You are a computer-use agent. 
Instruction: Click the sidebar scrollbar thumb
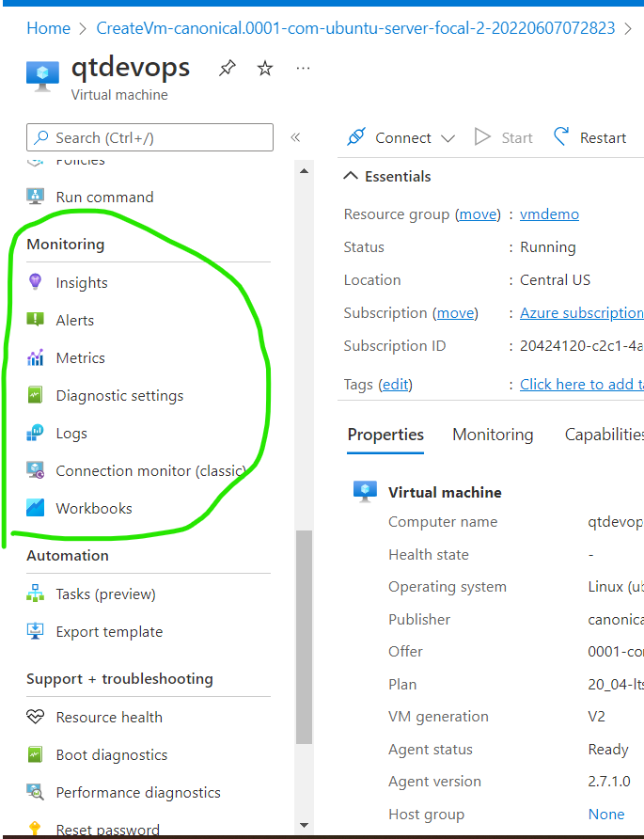tap(305, 637)
